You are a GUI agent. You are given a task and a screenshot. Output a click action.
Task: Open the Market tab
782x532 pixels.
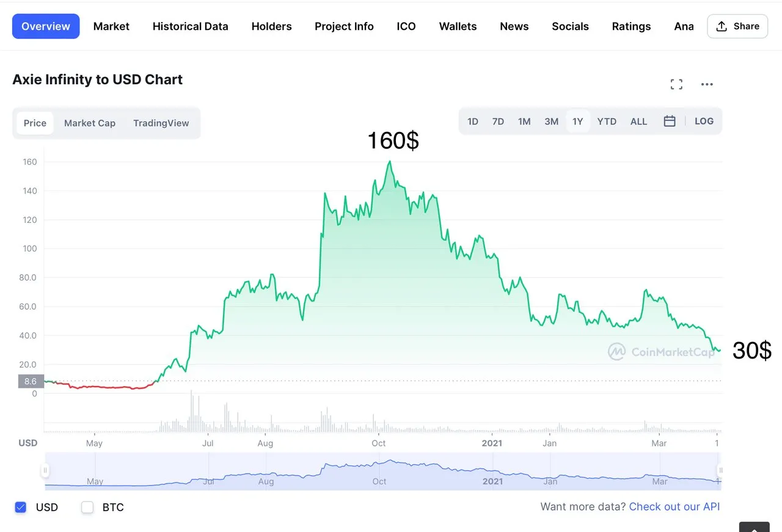(x=111, y=26)
